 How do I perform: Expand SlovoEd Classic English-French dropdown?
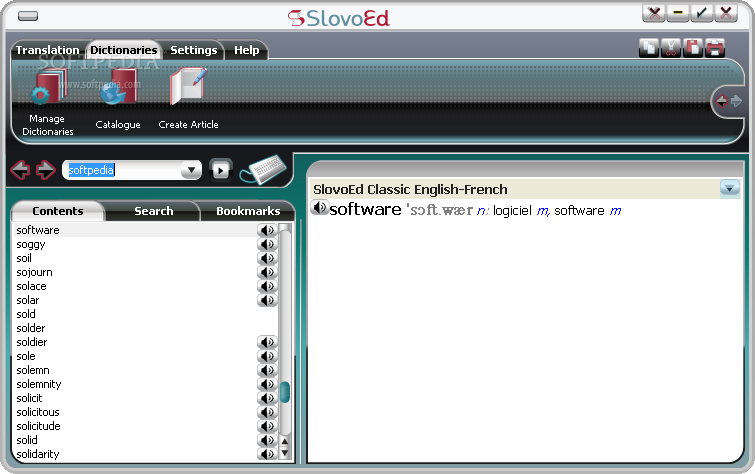[x=729, y=188]
